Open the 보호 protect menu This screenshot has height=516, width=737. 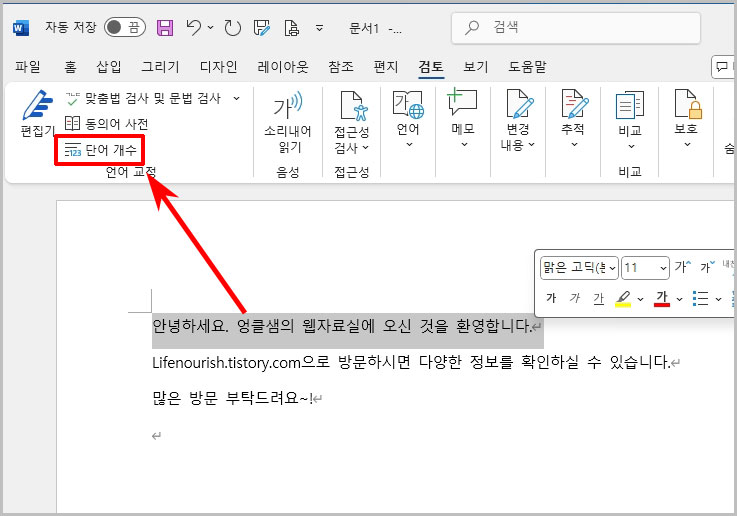(687, 120)
